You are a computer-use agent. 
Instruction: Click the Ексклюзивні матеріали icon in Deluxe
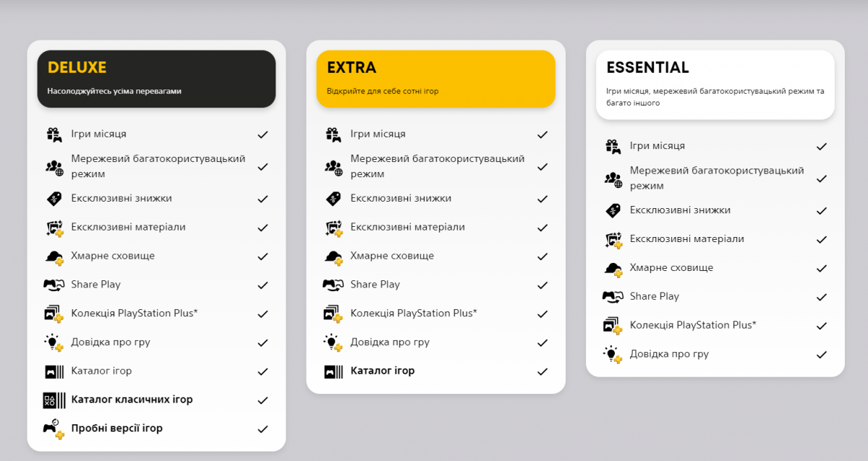pyautogui.click(x=54, y=228)
